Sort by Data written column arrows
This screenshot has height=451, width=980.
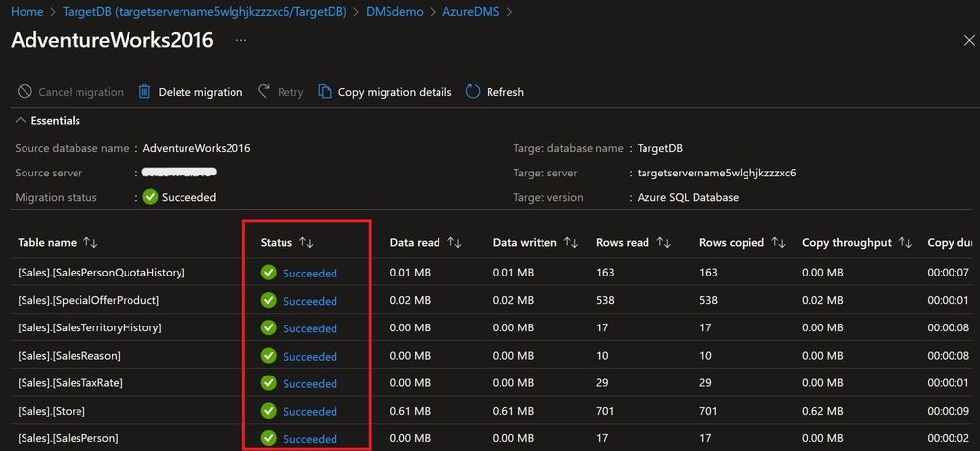tap(571, 242)
